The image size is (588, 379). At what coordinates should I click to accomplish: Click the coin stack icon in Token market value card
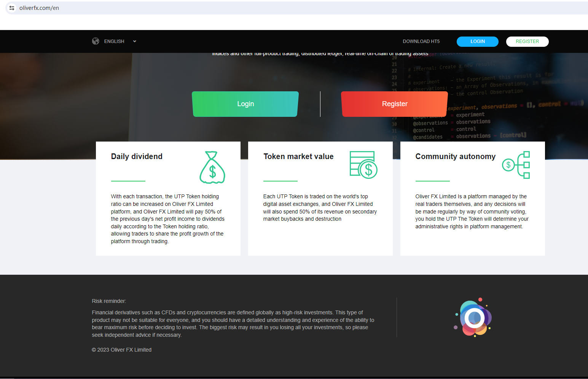pos(363,165)
